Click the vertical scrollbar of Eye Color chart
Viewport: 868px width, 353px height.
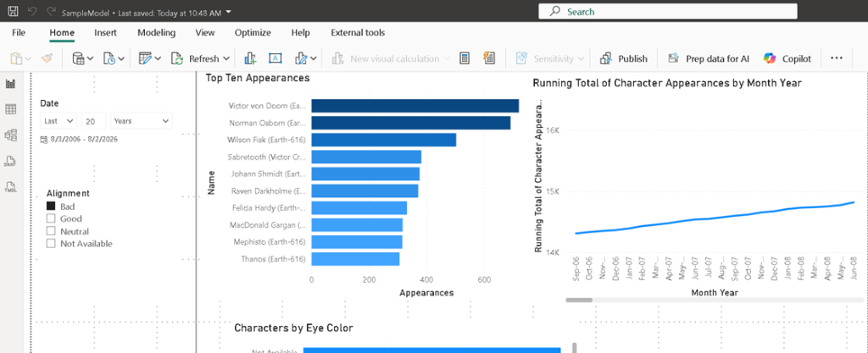[x=574, y=347]
